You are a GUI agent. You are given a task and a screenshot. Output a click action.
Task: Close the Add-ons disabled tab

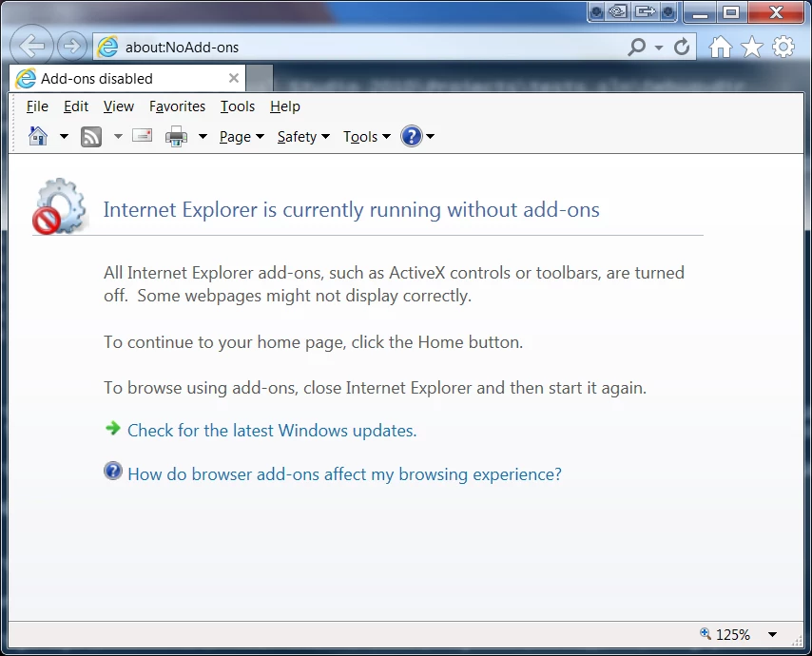(x=234, y=78)
